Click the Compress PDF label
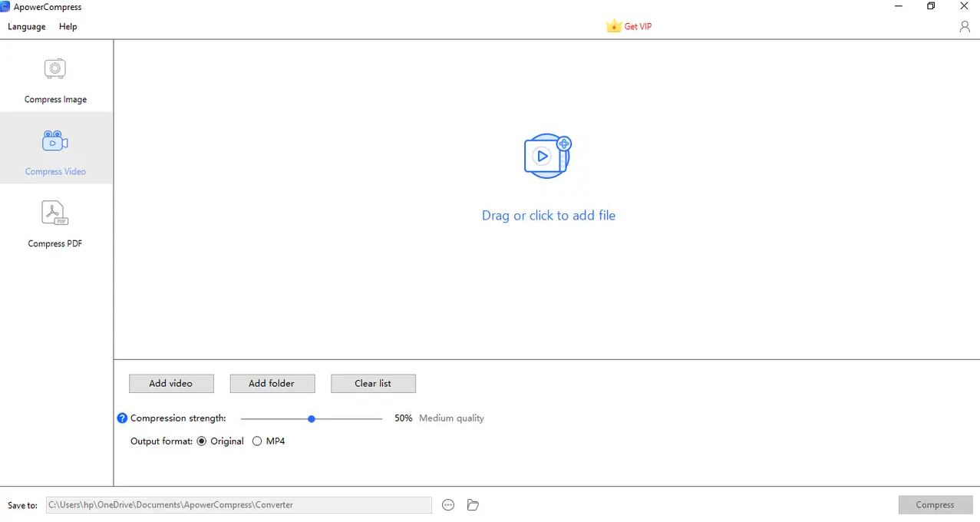Viewport: 980px width, 522px height. coord(55,244)
